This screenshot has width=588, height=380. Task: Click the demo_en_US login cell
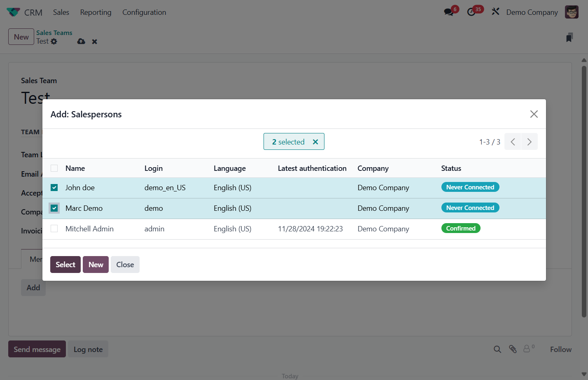[x=165, y=187]
